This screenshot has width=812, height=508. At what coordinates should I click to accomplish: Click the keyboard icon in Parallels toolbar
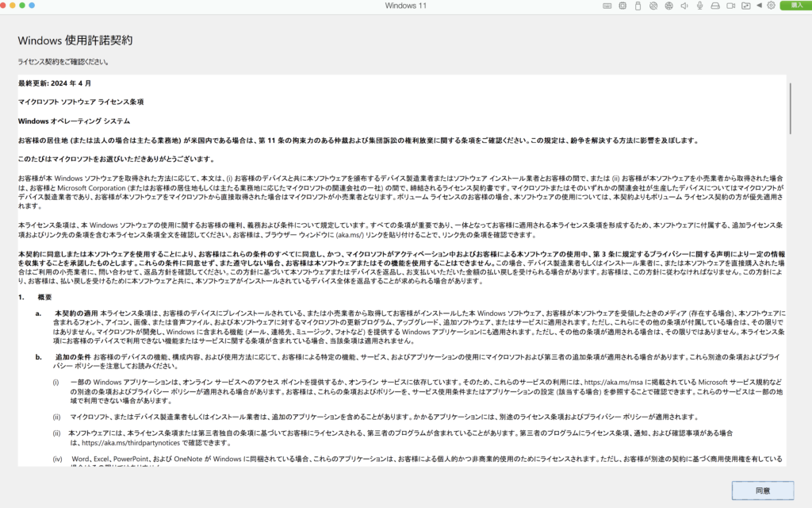point(607,6)
